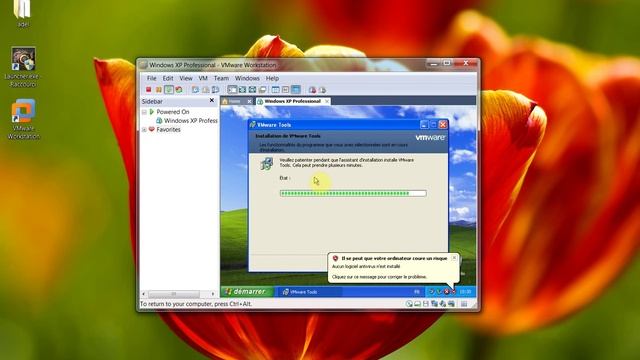Screen dimensions: 640x360
Task: Click 'Cliquez sur ce message pour corriger' text
Action: (x=379, y=277)
